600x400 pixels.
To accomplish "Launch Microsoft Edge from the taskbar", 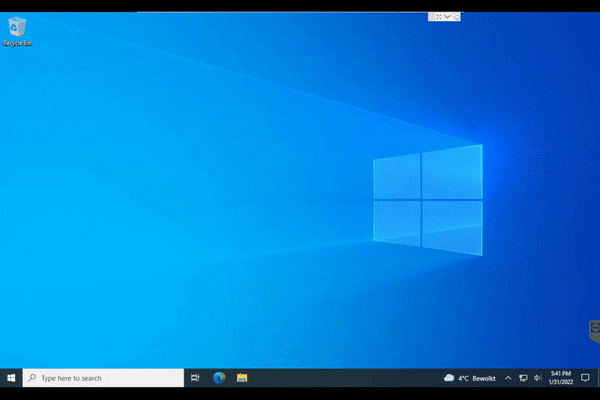I will [x=219, y=378].
